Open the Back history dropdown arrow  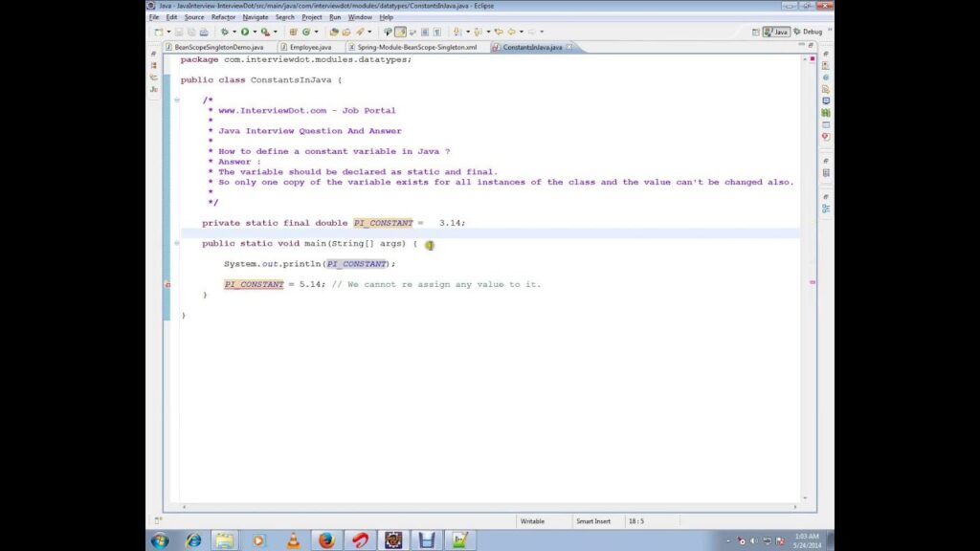coord(522,32)
